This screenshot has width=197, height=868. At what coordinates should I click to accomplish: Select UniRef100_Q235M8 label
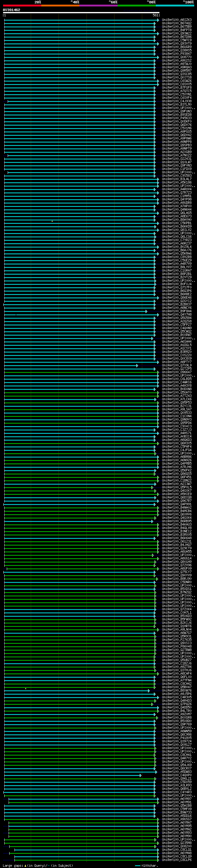(x=177, y=843)
